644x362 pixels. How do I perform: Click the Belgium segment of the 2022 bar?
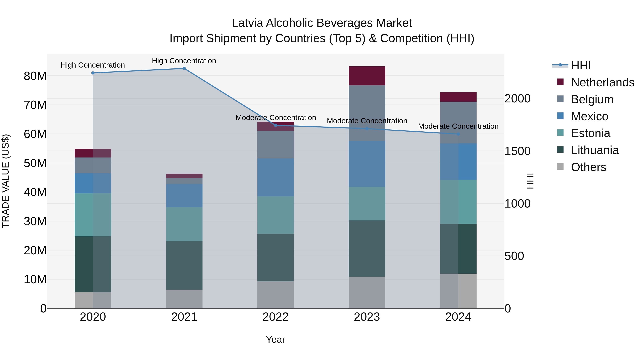click(275, 145)
